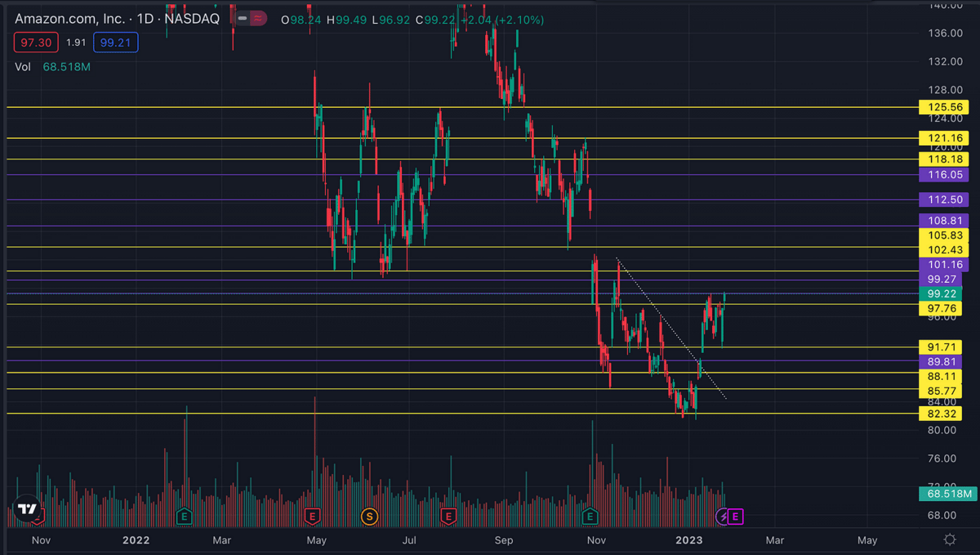Click the orange S split marker

coord(370,516)
